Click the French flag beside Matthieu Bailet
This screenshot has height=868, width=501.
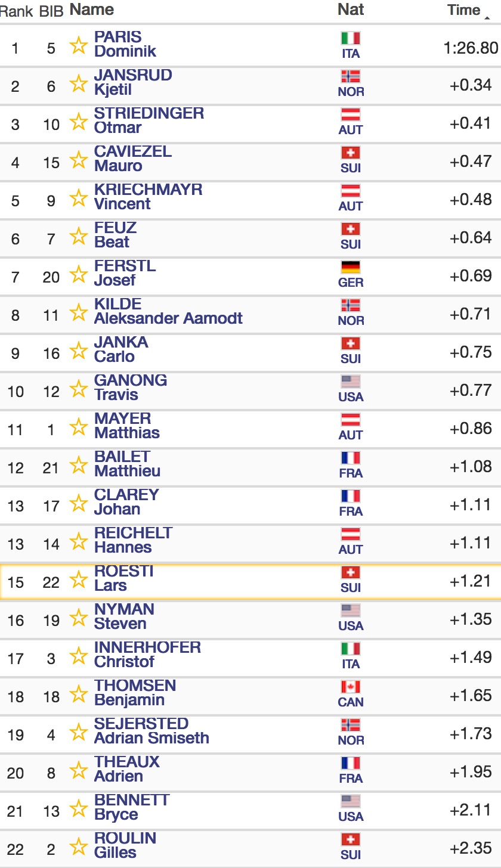(351, 458)
